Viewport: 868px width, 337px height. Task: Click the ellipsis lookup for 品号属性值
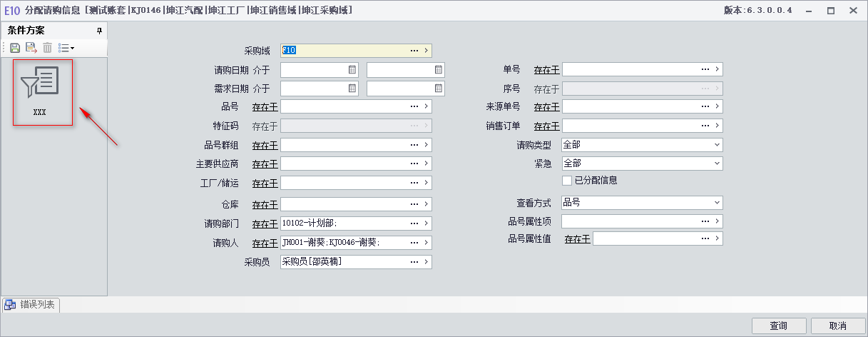[705, 238]
